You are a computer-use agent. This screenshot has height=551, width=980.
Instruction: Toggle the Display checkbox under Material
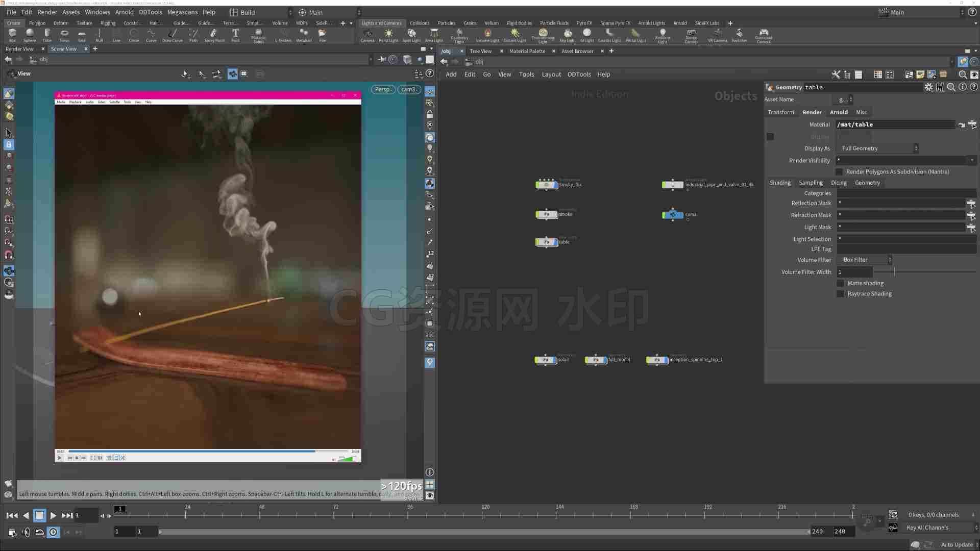point(770,137)
